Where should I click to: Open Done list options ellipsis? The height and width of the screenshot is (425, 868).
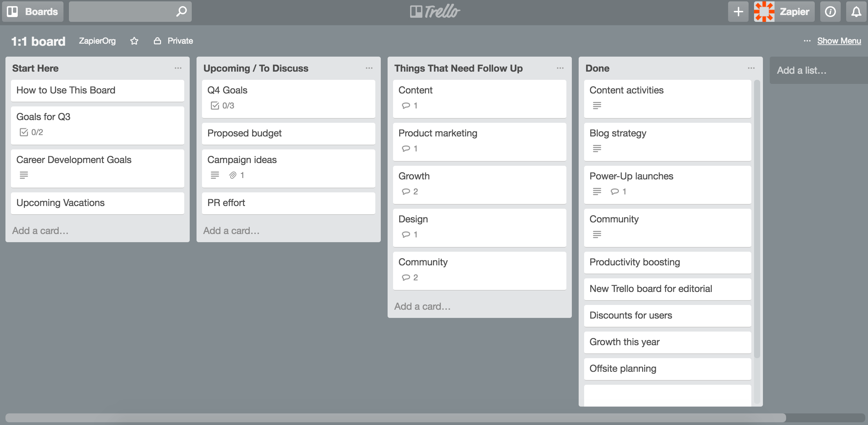click(751, 68)
